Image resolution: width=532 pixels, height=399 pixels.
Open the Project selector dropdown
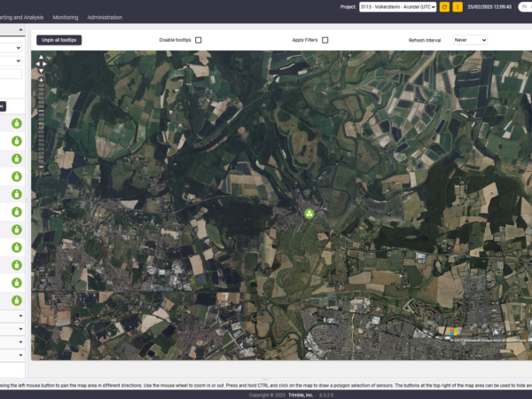click(x=397, y=7)
